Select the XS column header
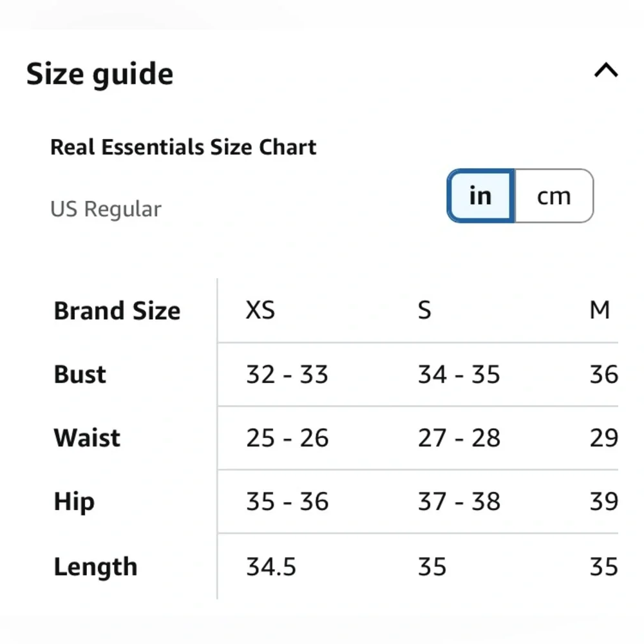 tap(260, 310)
